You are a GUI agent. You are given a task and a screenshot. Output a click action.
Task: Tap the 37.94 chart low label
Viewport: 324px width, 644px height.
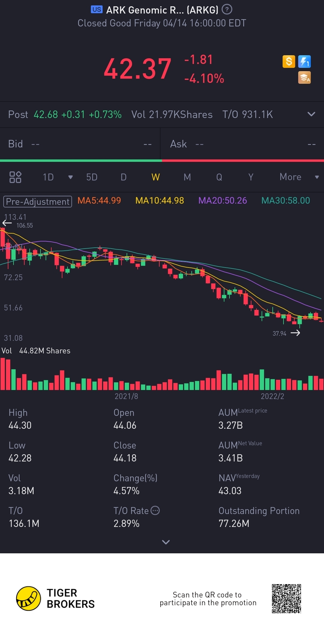[279, 333]
